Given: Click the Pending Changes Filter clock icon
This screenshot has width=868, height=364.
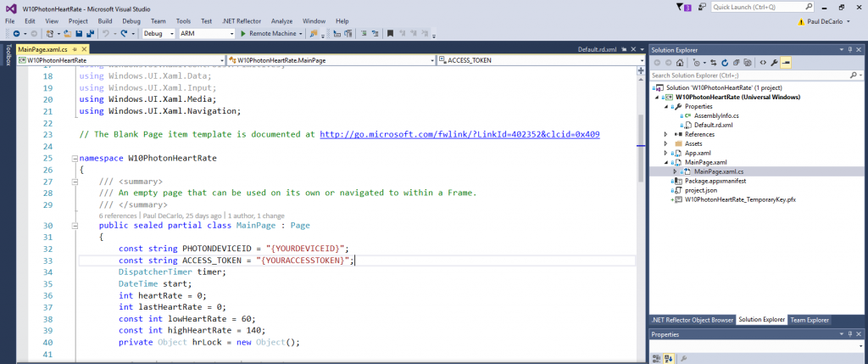Looking at the screenshot, I should [x=697, y=63].
